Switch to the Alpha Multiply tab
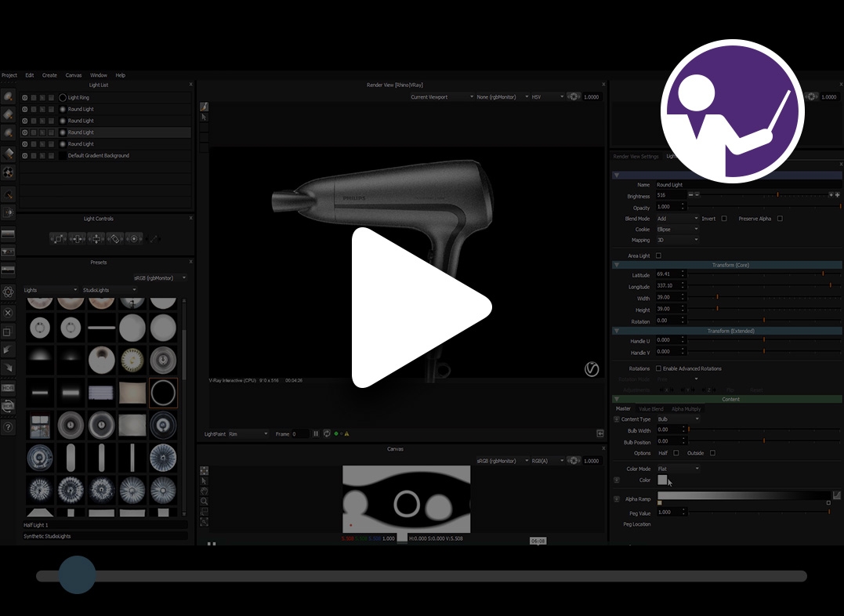Image resolution: width=844 pixels, height=616 pixels. click(686, 409)
